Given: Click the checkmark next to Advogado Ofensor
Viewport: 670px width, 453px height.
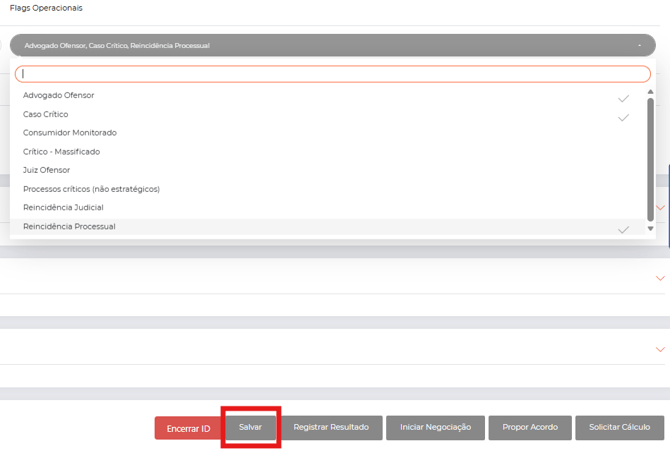Looking at the screenshot, I should [x=623, y=98].
